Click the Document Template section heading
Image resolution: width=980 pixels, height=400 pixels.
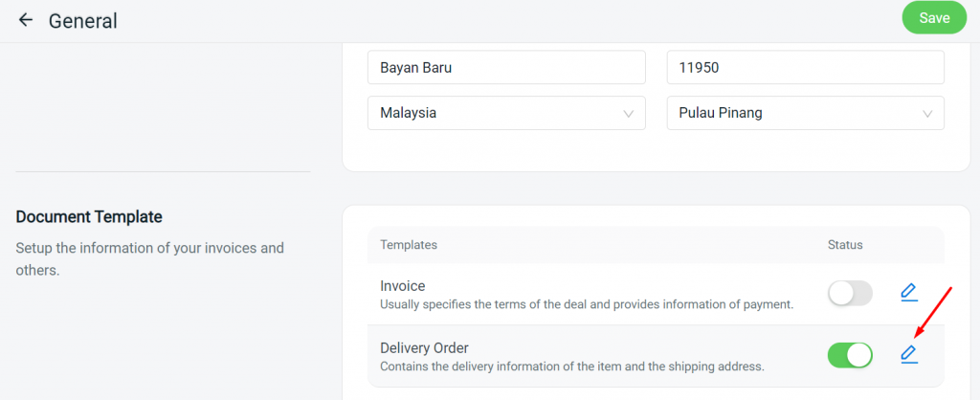pos(89,217)
